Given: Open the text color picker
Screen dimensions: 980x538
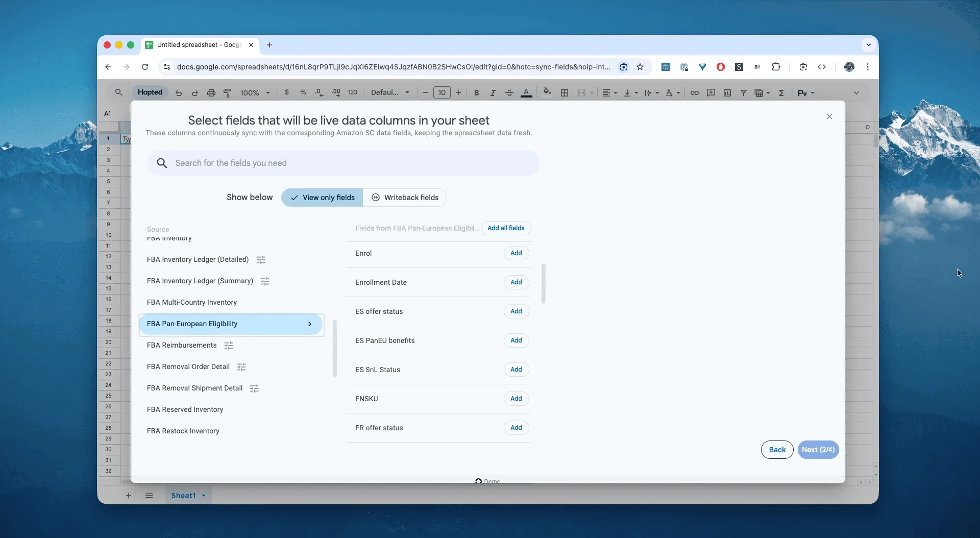Looking at the screenshot, I should [x=526, y=93].
